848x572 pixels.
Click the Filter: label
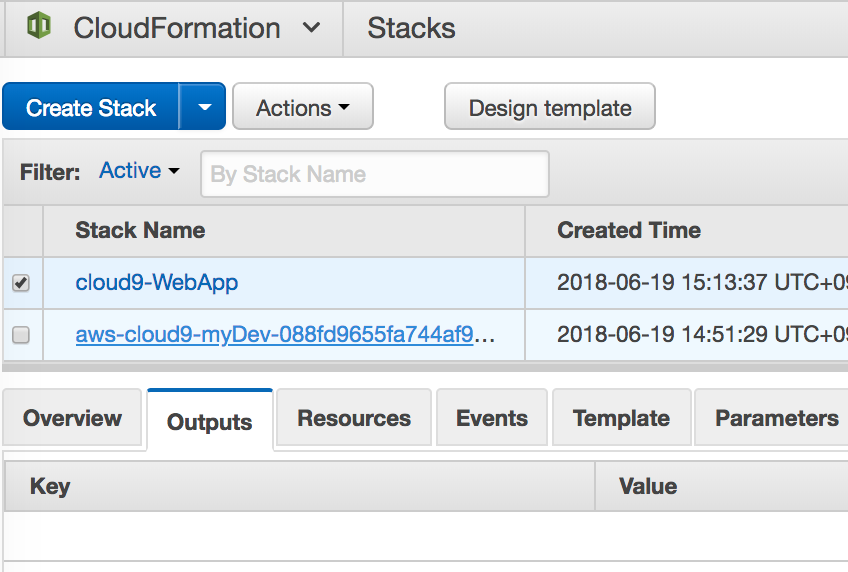[x=50, y=172]
